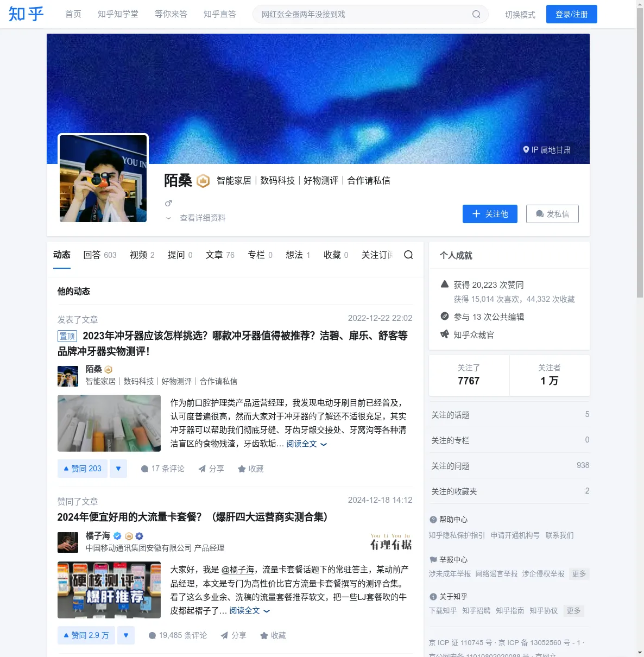This screenshot has width=644, height=657.
Task: Open 硬核测评 article thumbnail image
Action: coord(109,590)
